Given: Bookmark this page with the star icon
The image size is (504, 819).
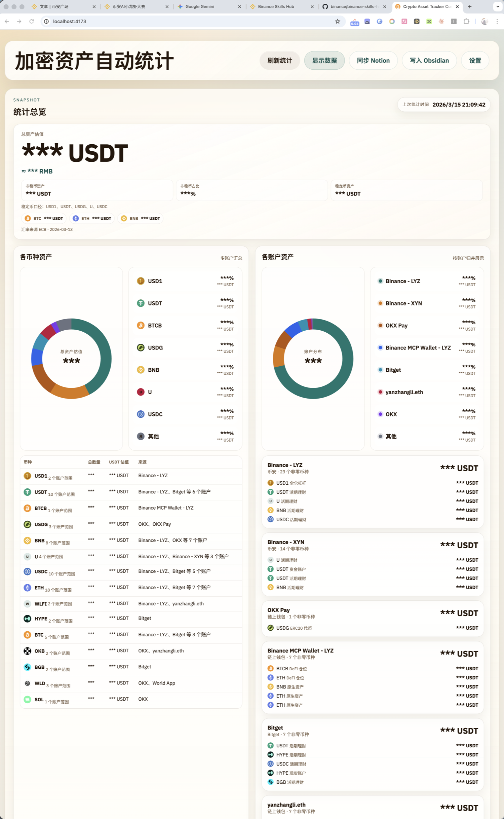Looking at the screenshot, I should coord(338,21).
